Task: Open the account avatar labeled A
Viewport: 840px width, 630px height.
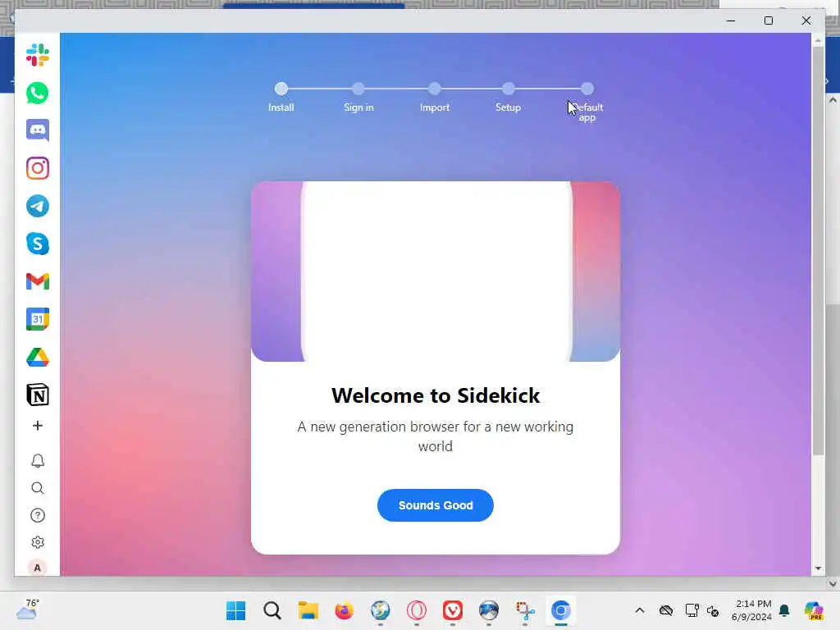Action: click(38, 568)
